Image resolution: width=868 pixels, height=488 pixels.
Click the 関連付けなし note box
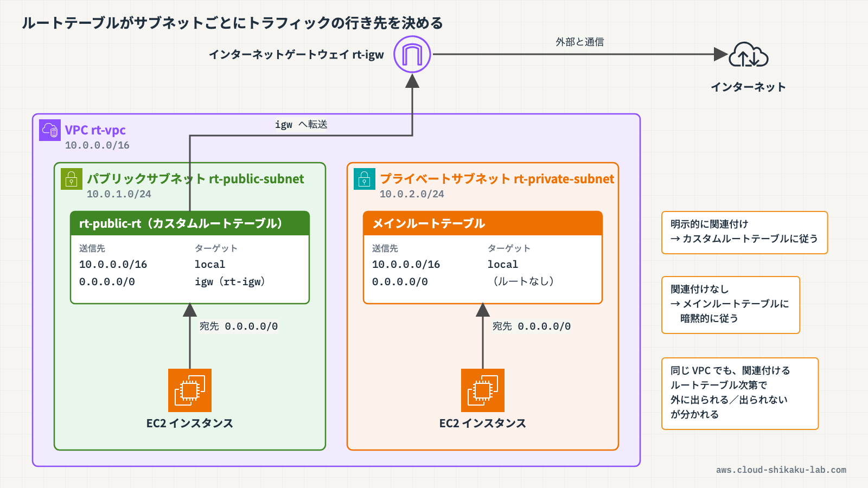coord(731,305)
